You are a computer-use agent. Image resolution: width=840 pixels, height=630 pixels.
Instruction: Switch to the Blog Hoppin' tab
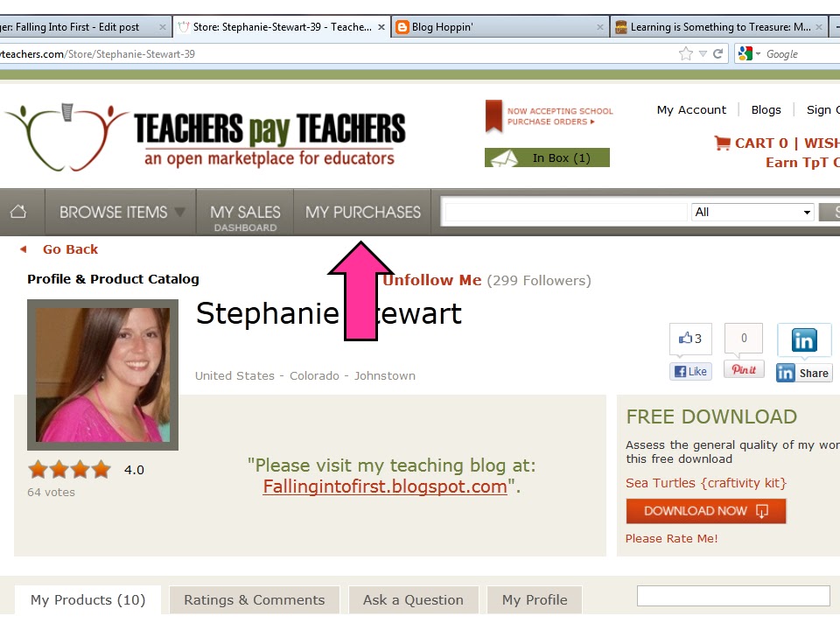click(500, 27)
